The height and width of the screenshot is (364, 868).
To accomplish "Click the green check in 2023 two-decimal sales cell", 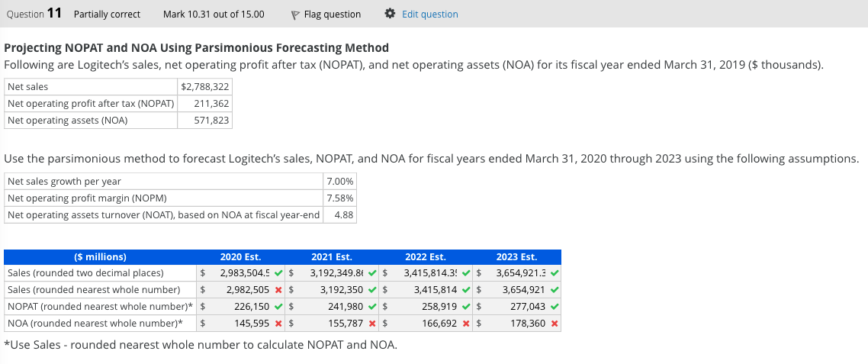I will click(554, 273).
